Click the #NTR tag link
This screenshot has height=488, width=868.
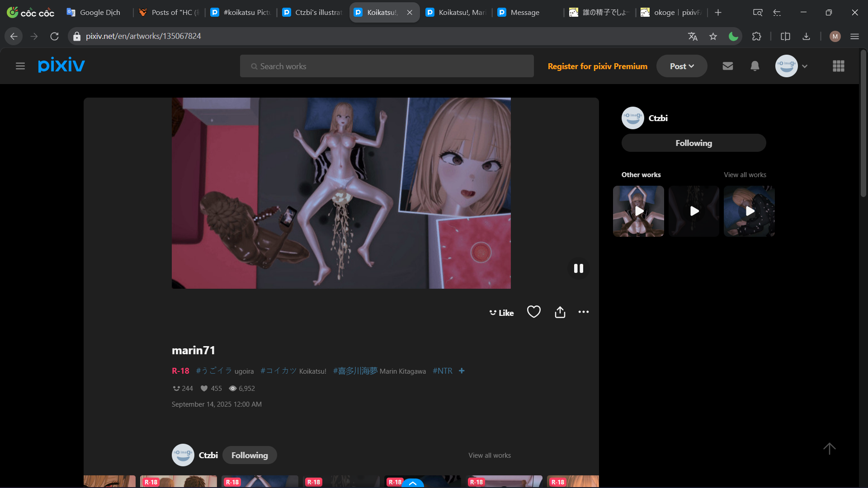pos(442,371)
